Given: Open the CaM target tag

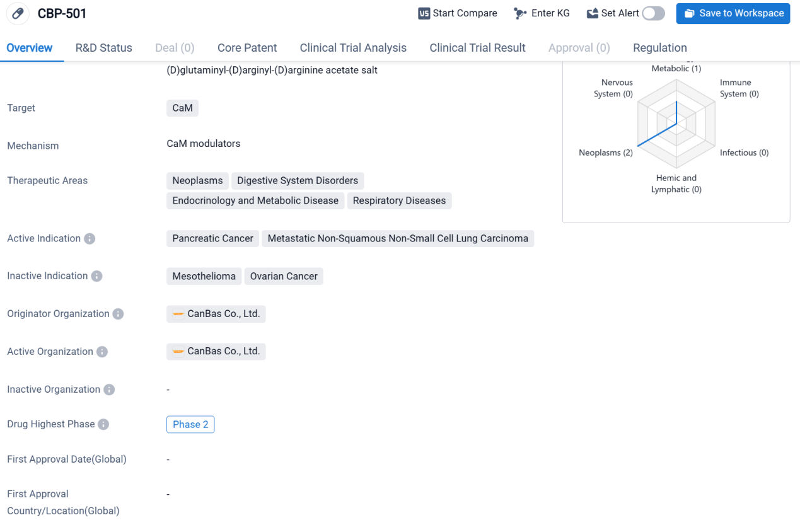Looking at the screenshot, I should pyautogui.click(x=182, y=108).
